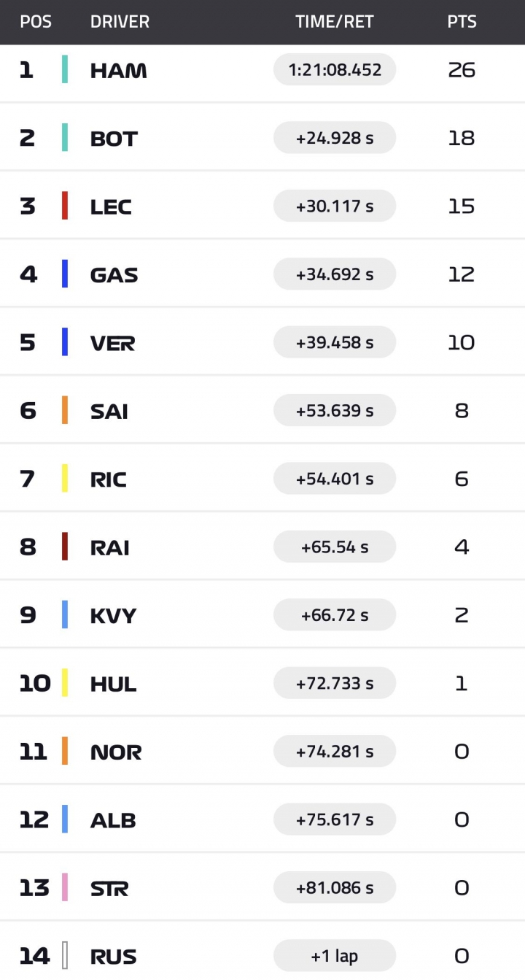Select the +1 lap time pill for RUS
This screenshot has height=980, width=525.
click(x=335, y=955)
